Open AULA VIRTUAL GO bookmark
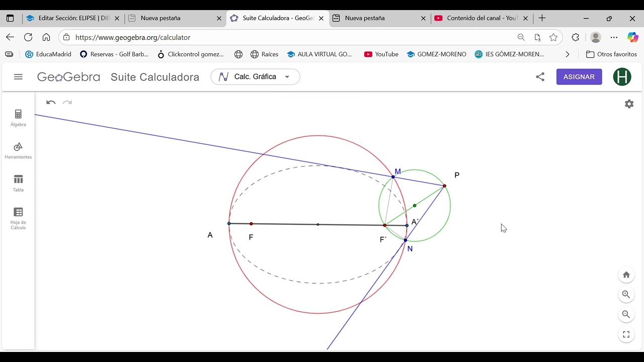The image size is (644, 362). point(319,54)
